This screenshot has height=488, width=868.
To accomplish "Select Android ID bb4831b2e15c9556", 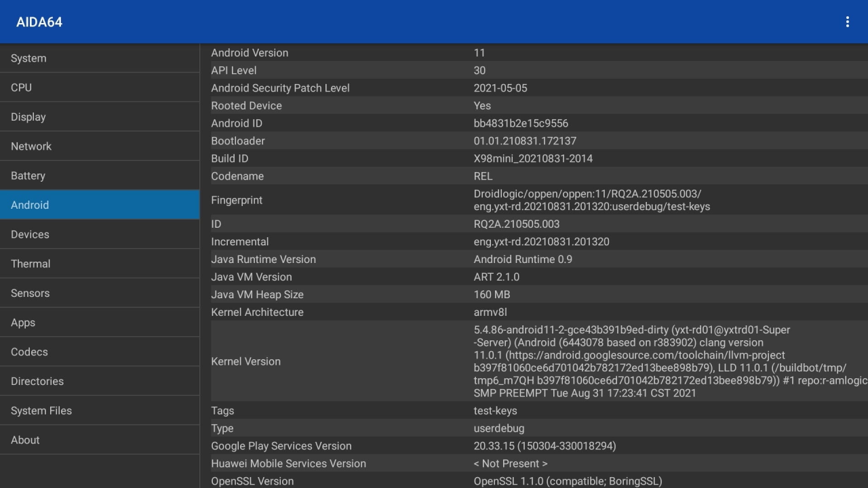I will pyautogui.click(x=521, y=123).
